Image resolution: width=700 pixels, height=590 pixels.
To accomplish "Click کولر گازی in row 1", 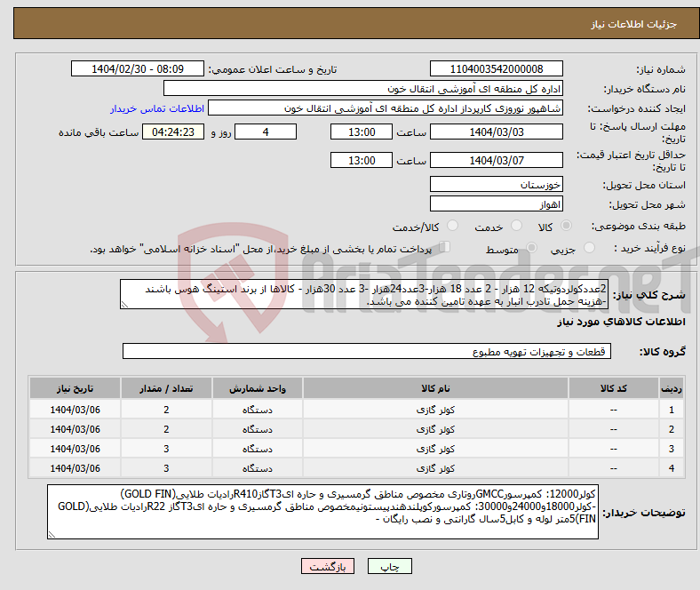I will tap(435, 410).
